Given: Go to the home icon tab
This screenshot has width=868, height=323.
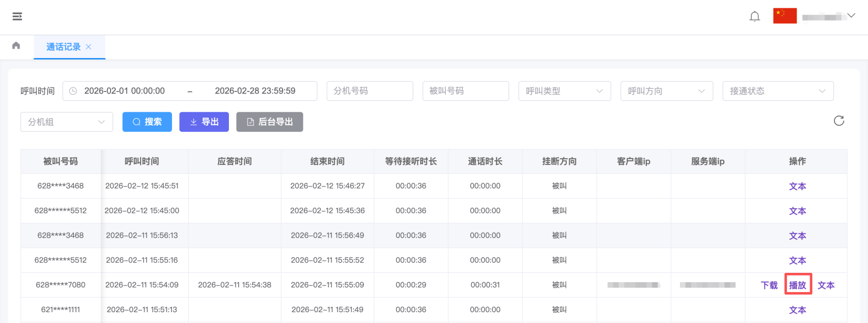Looking at the screenshot, I should tap(16, 46).
